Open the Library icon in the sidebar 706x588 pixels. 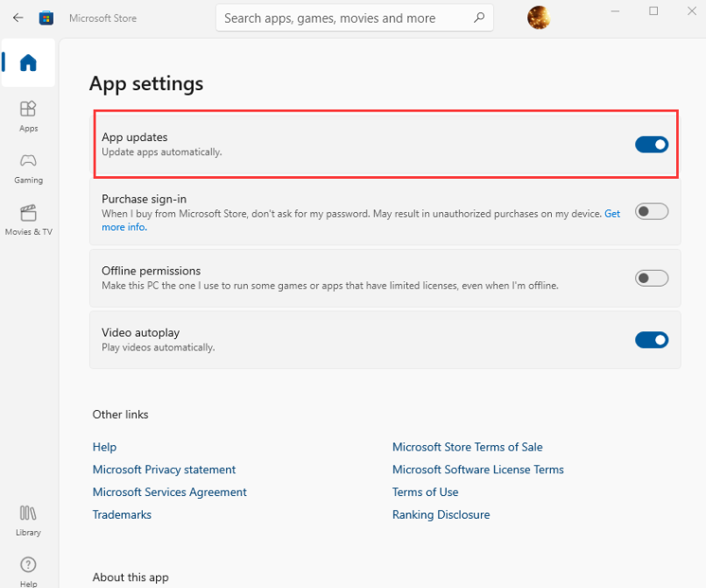tap(27, 513)
